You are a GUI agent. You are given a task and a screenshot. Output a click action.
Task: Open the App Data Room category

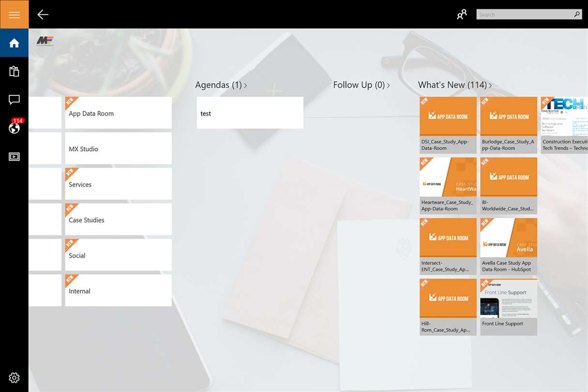coord(119,113)
